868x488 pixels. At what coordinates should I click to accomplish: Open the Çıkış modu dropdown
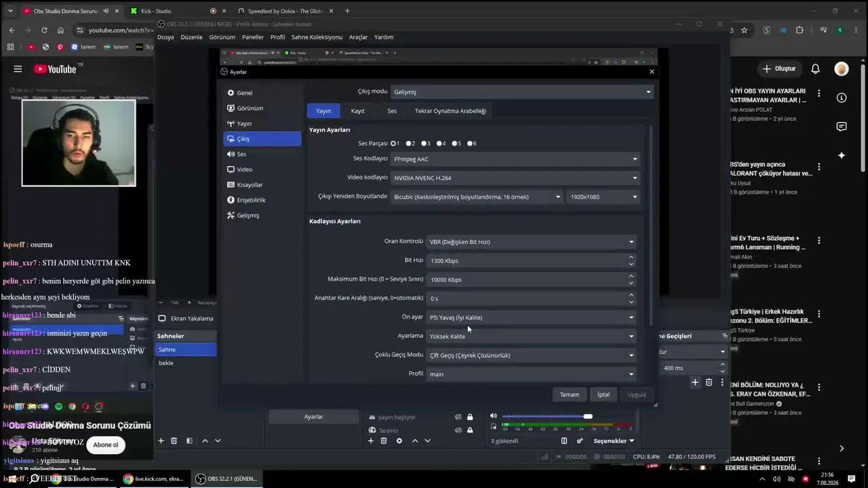coord(522,92)
